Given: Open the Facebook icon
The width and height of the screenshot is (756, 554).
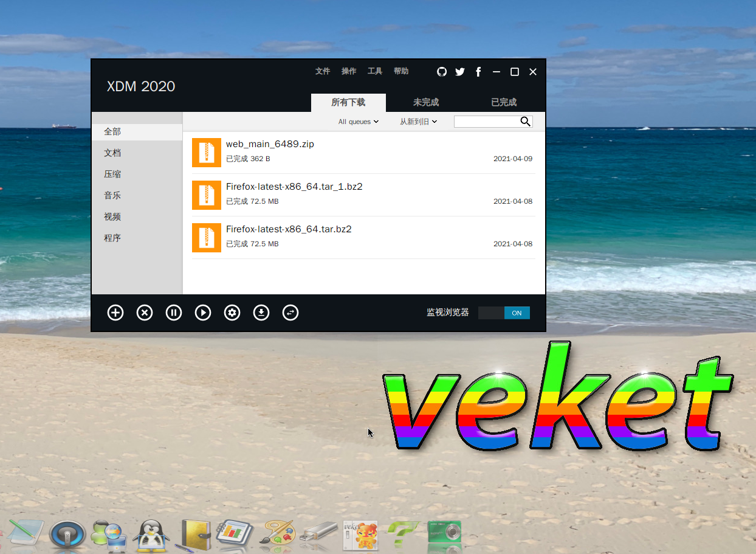Looking at the screenshot, I should point(478,72).
